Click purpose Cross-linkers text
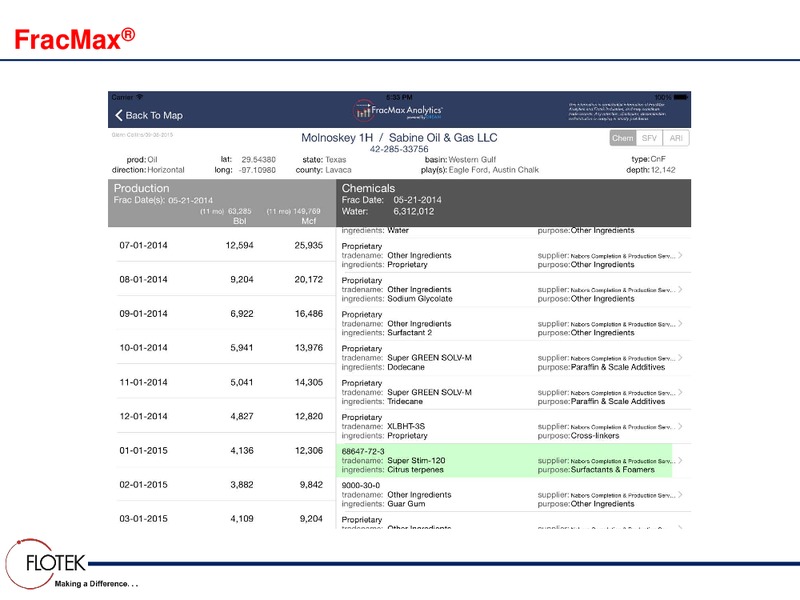 click(595, 436)
